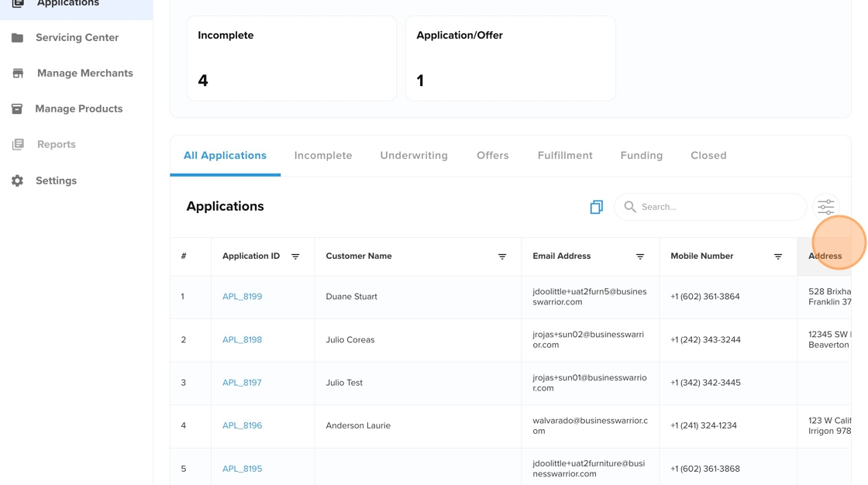868x485 pixels.
Task: Click the Manage Merchants store icon
Action: [18, 73]
